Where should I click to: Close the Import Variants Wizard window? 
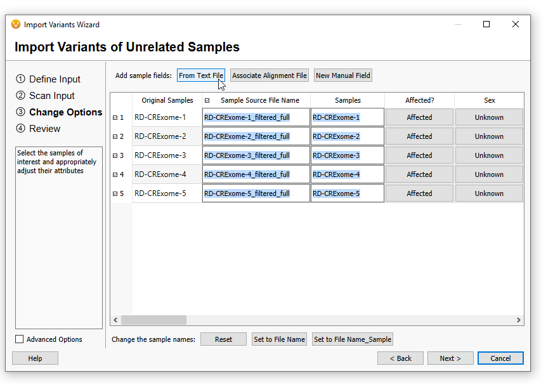tap(516, 24)
